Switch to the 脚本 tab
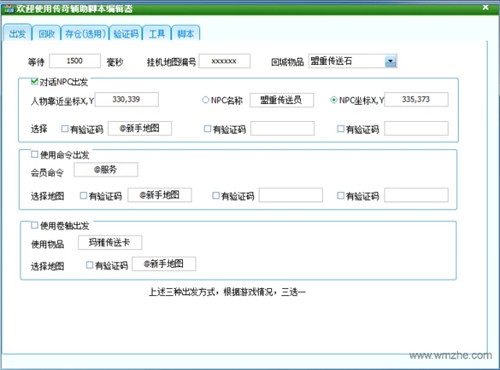This screenshot has height=370, width=500. pos(186,33)
